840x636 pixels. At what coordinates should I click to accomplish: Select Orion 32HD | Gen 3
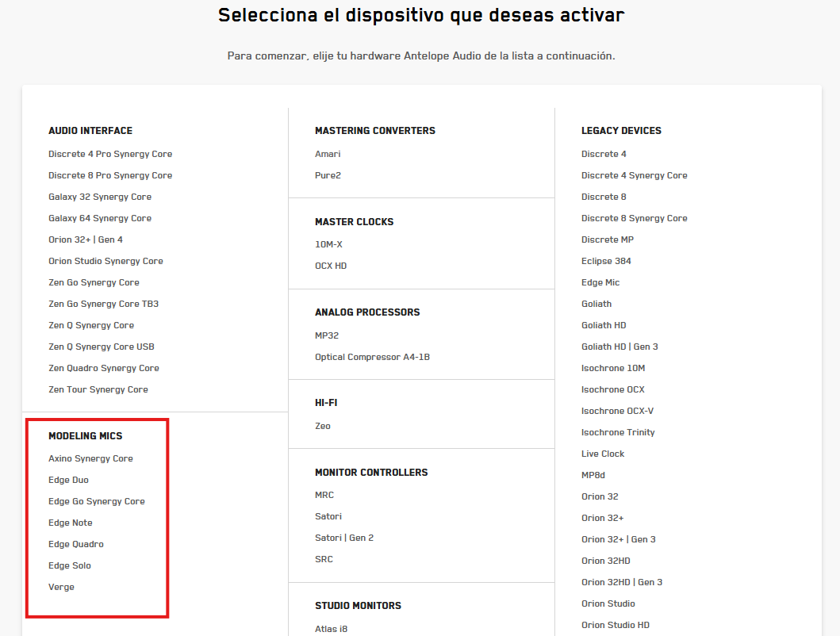pos(622,582)
